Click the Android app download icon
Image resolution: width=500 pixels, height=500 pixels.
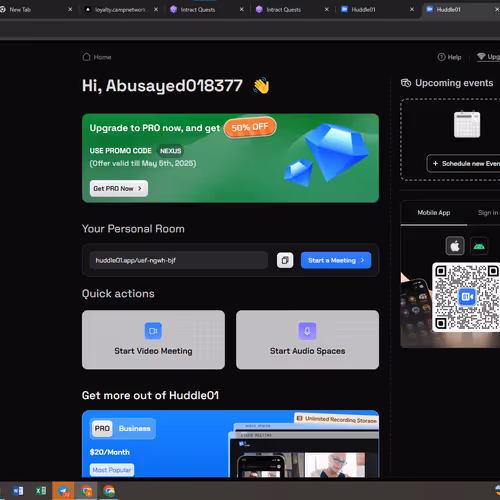(x=479, y=246)
